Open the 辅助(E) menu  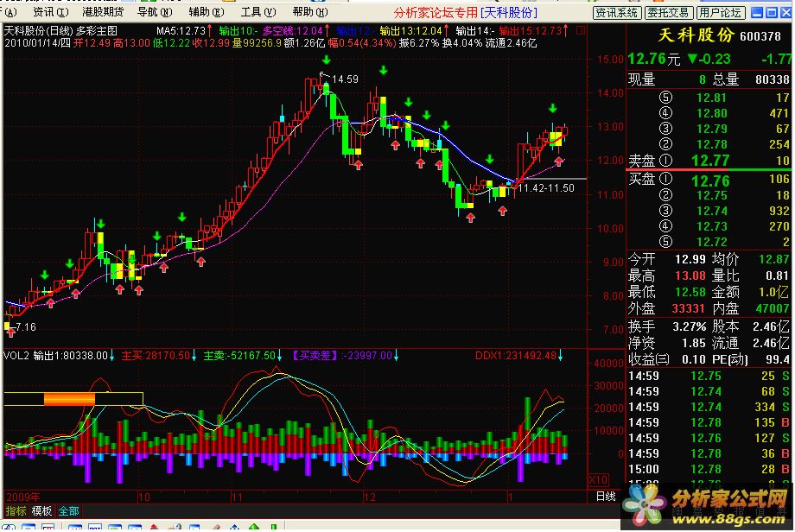pyautogui.click(x=207, y=11)
